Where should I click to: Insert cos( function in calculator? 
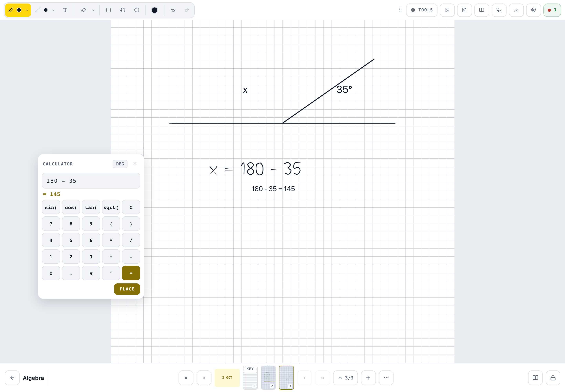(71, 207)
